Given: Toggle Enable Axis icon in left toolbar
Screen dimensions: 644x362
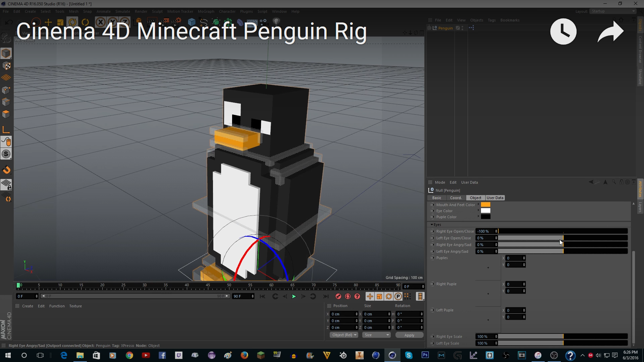Looking at the screenshot, I should 6,130.
